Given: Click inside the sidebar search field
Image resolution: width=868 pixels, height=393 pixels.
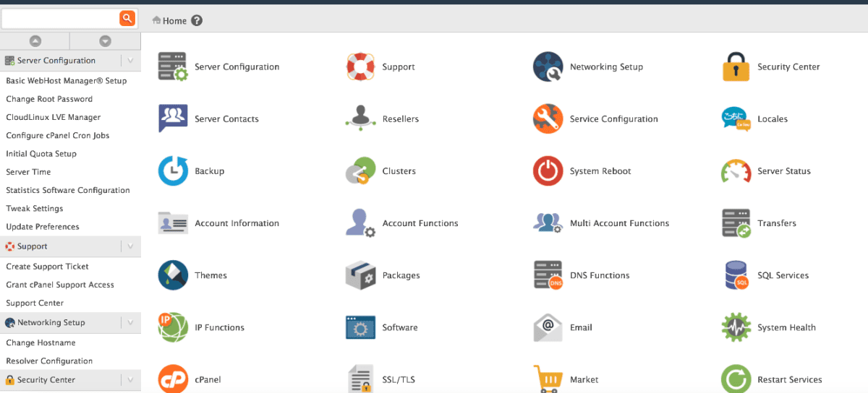Looking at the screenshot, I should click(x=59, y=18).
